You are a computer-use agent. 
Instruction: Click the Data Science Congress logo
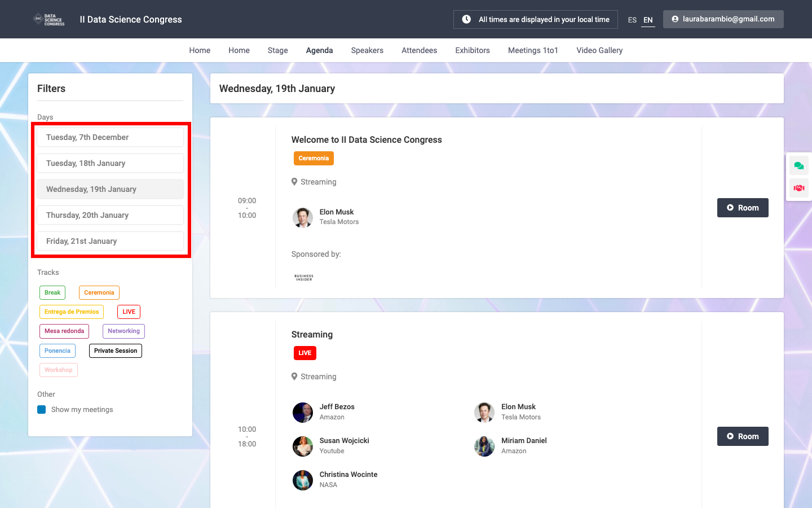click(x=49, y=20)
